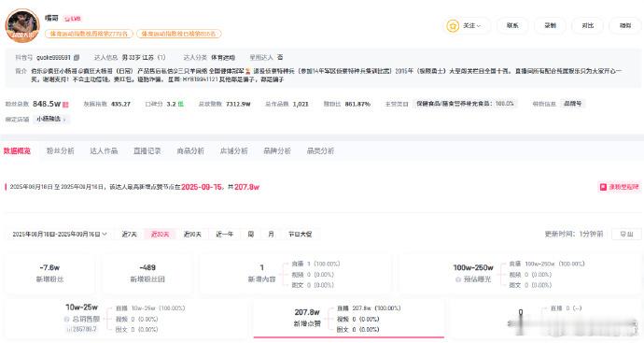The width and height of the screenshot is (644, 343).
Task: Click the second orange ranking tag
Action: click(x=178, y=34)
